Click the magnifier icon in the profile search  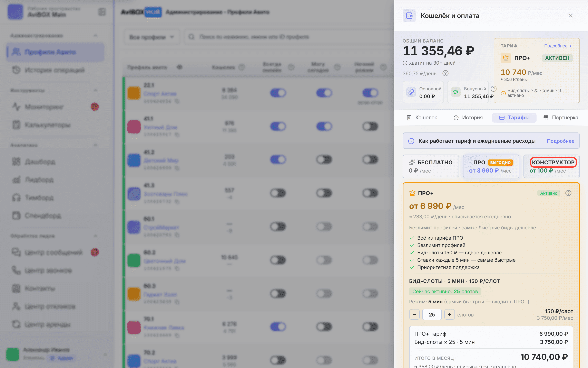click(192, 37)
